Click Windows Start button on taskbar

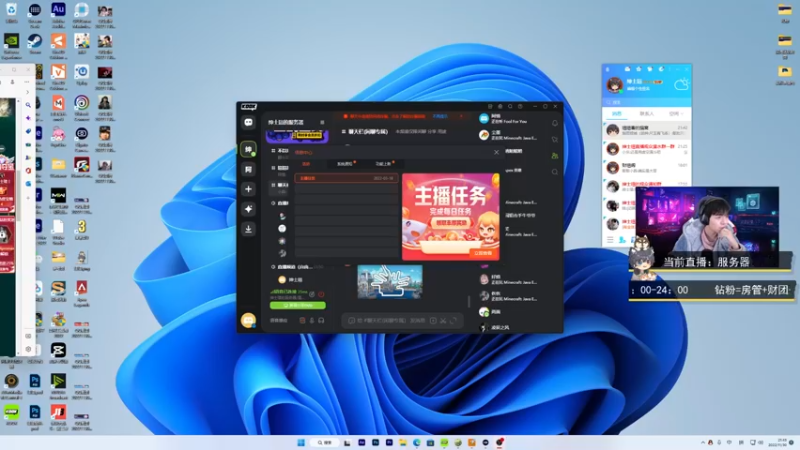pos(301,442)
